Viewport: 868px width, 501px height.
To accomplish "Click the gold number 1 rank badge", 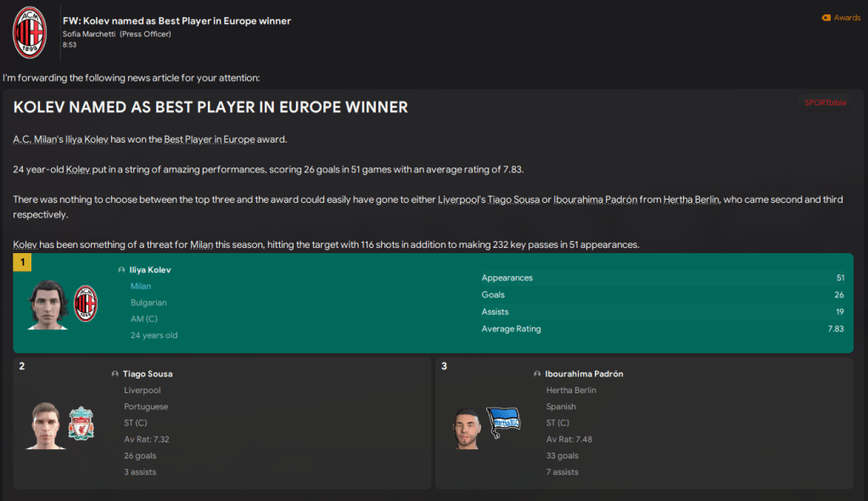I will (x=22, y=263).
